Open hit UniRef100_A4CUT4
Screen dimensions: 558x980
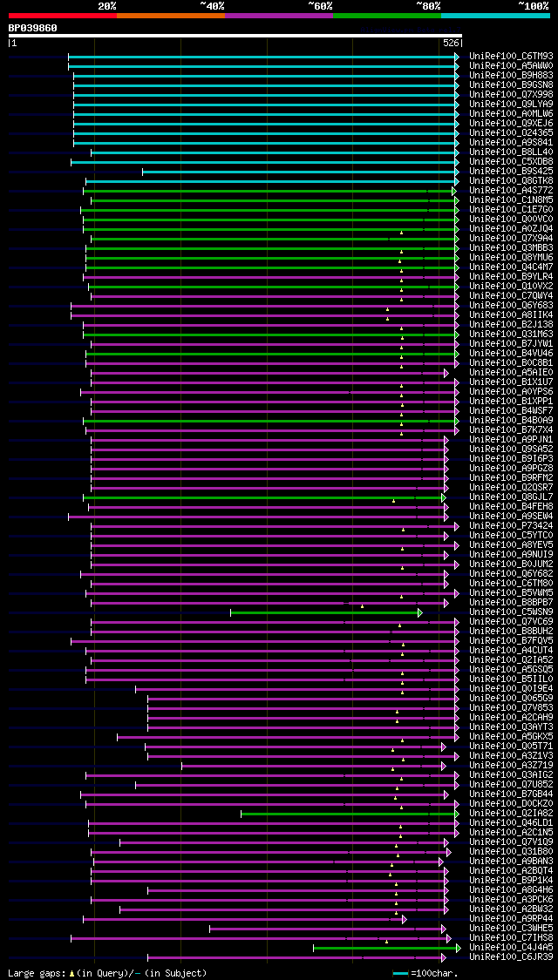tap(511, 651)
